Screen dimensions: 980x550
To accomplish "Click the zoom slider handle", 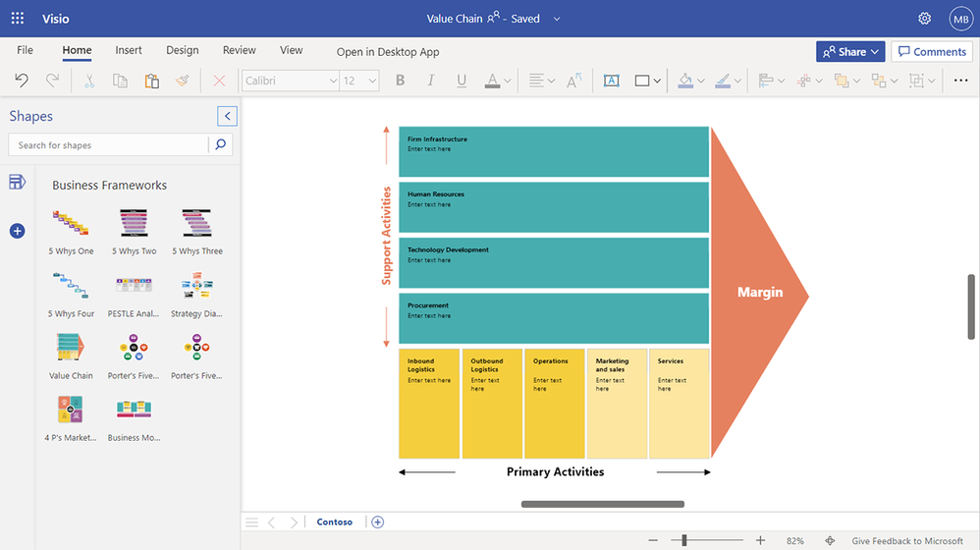I will (684, 540).
